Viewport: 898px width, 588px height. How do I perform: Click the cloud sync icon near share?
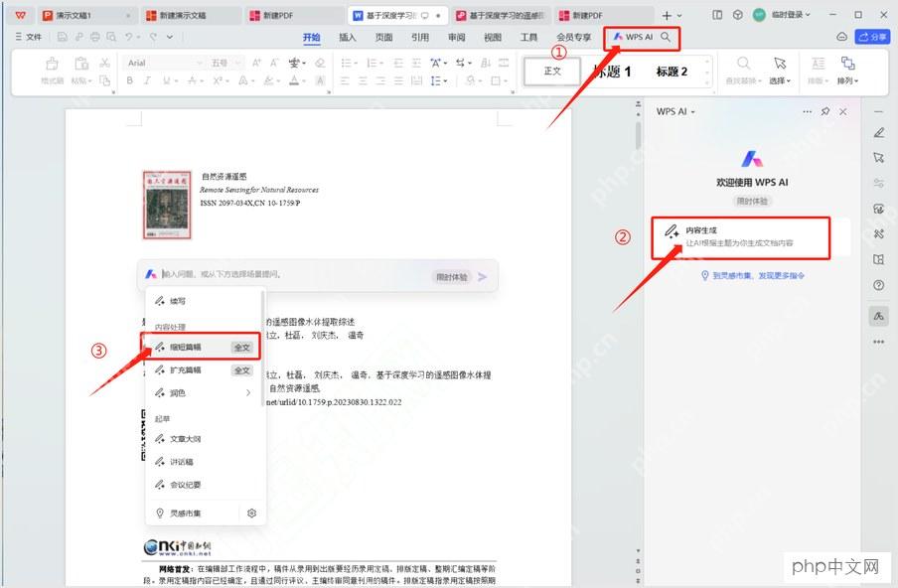(x=842, y=37)
